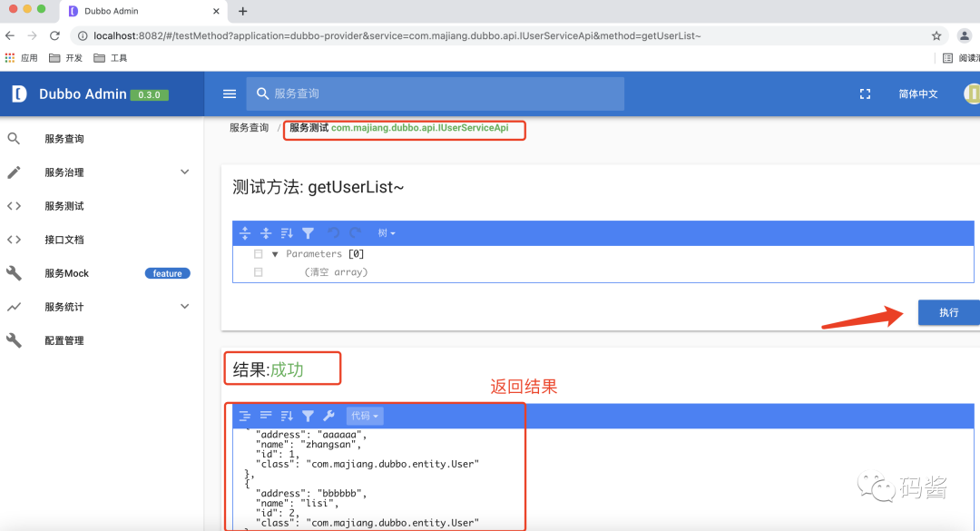Viewport: 980px width, 531px height.
Task: Click the "bbbbbb" address line in result JSON
Action: coord(310,494)
